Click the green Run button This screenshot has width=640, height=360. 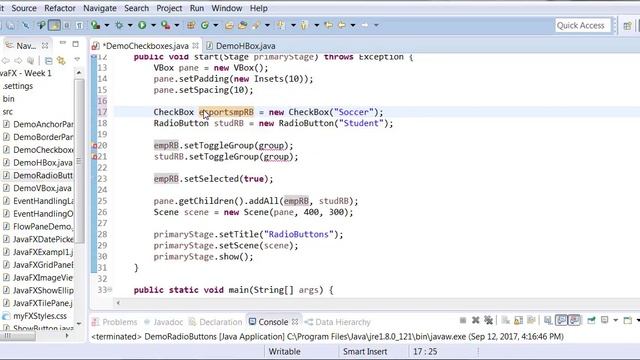pos(142,25)
